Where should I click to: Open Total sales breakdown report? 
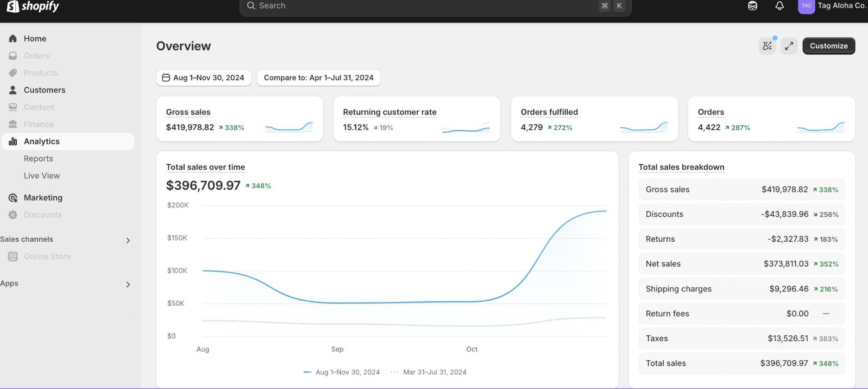click(681, 167)
